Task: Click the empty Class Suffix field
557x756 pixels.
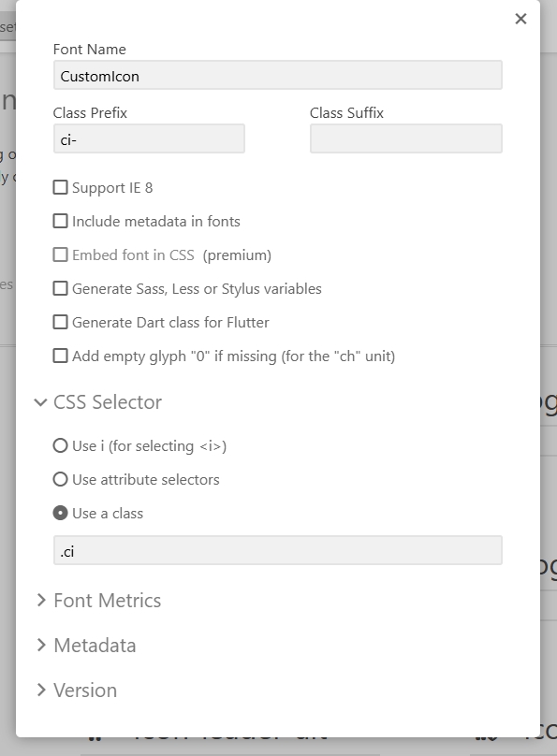Action: pos(406,138)
